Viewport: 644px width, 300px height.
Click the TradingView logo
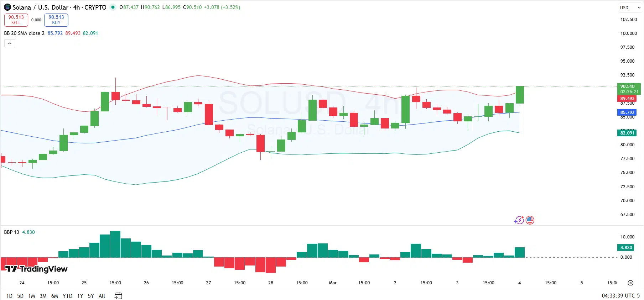(37, 269)
